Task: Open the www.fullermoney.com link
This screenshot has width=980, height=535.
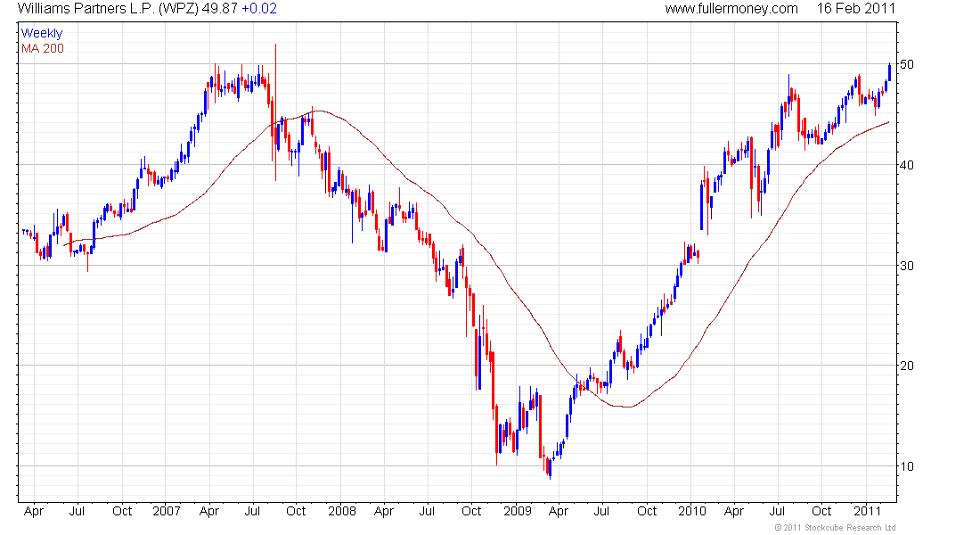Action: click(x=731, y=9)
